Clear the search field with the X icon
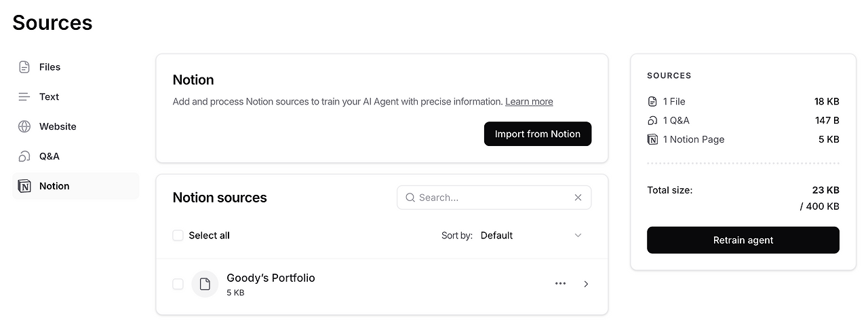868x330 pixels. [578, 198]
